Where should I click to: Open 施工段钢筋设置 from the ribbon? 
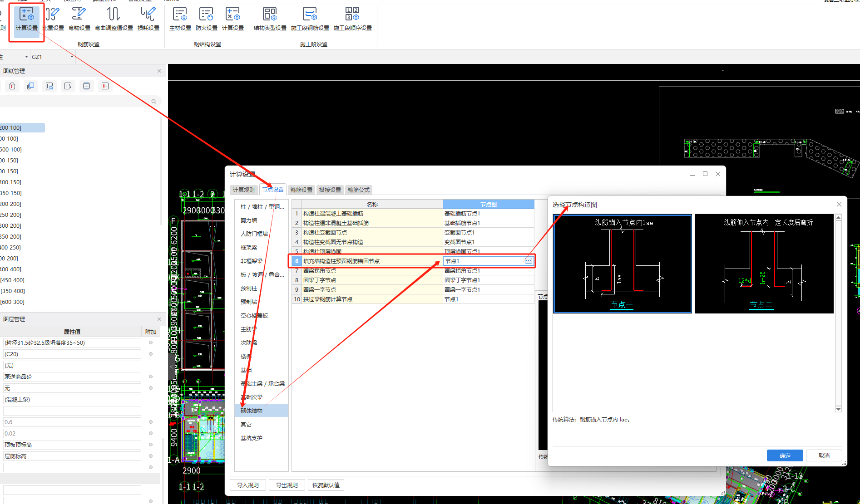pyautogui.click(x=310, y=19)
